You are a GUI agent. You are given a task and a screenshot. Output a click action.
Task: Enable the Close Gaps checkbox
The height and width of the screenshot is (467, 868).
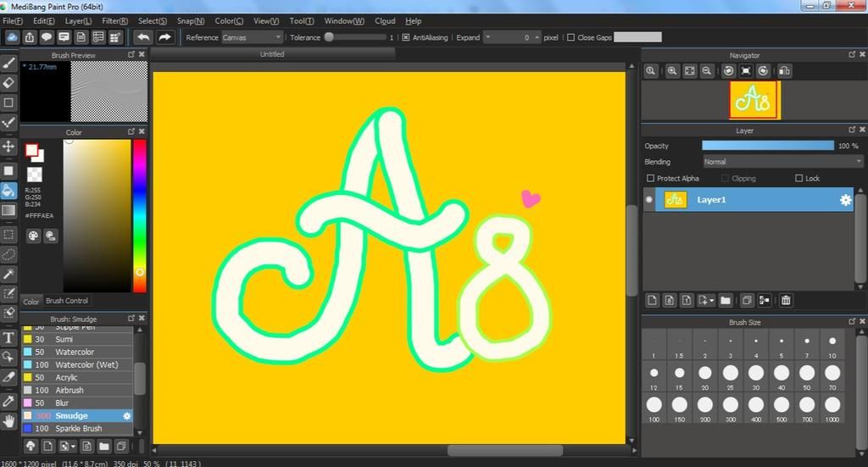coord(570,37)
